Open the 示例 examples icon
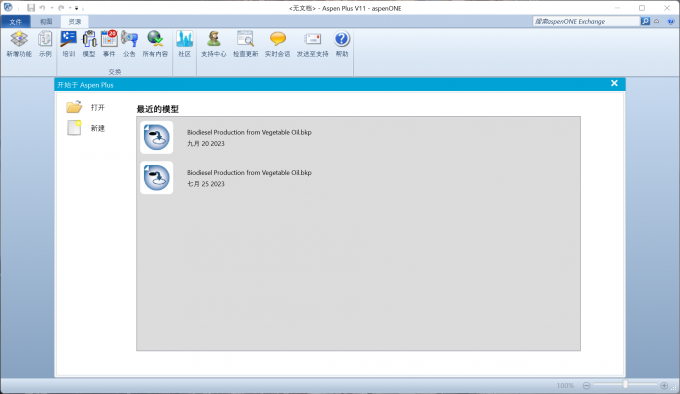680x394 pixels. click(x=45, y=44)
